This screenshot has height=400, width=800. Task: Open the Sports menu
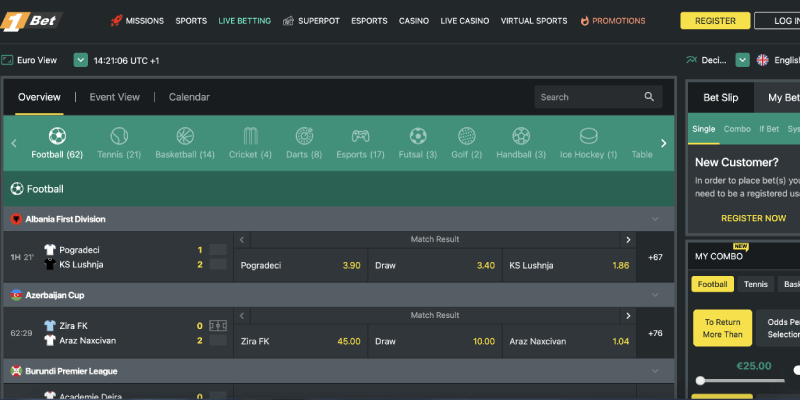(x=191, y=21)
